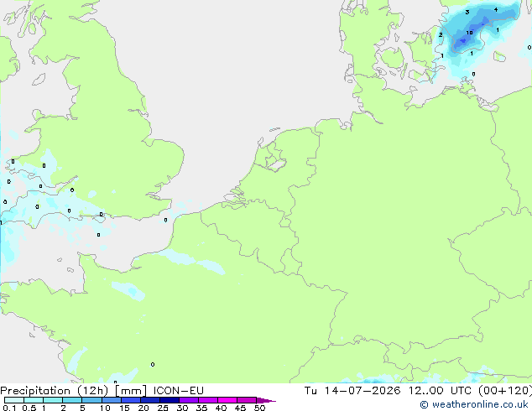The image size is (532, 411).
Task: Click the legend scale label '50'
Action: (x=260, y=408)
